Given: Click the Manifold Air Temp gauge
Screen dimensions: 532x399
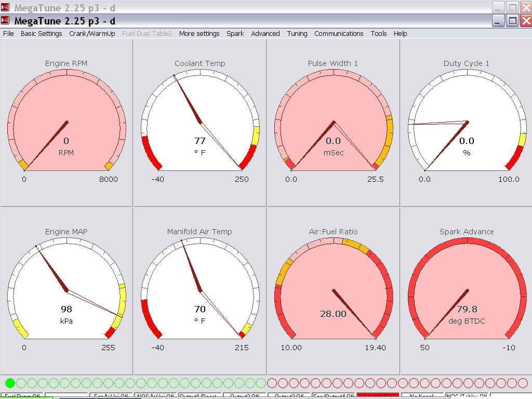Looking at the screenshot, I should (200, 291).
